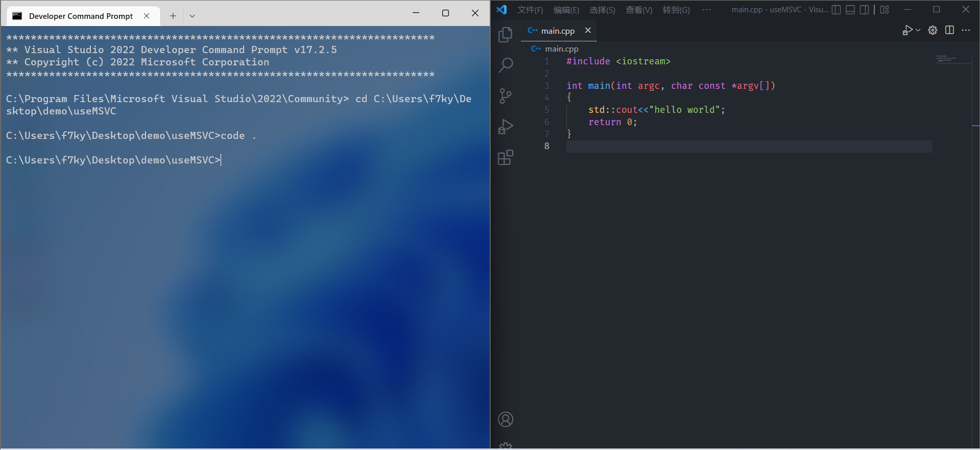Minimize the terminal window
This screenshot has width=980, height=450.
click(416, 13)
